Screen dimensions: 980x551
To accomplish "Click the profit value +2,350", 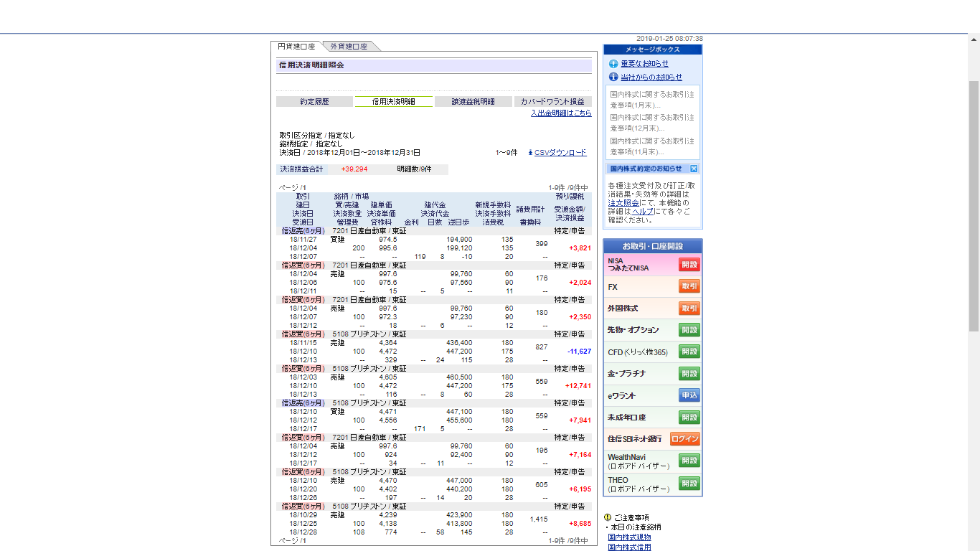I will [x=580, y=317].
